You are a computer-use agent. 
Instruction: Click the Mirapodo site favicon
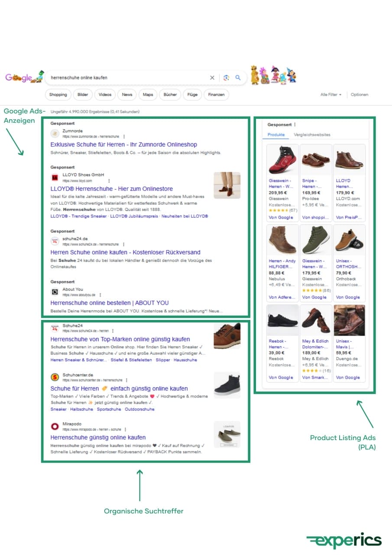tap(55, 426)
